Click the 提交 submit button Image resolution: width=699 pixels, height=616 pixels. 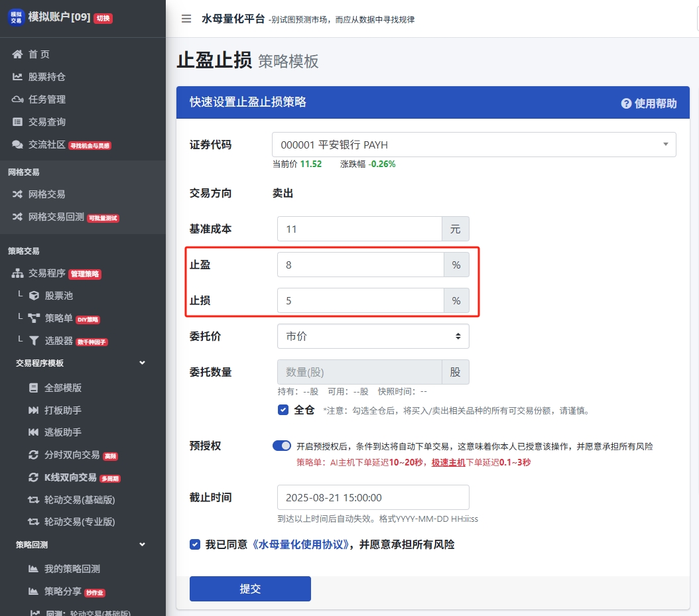click(x=250, y=589)
